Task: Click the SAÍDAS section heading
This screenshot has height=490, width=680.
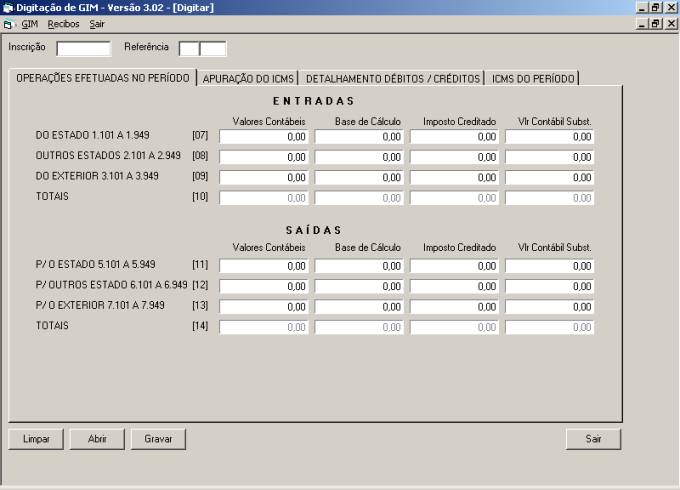Action: (x=314, y=230)
